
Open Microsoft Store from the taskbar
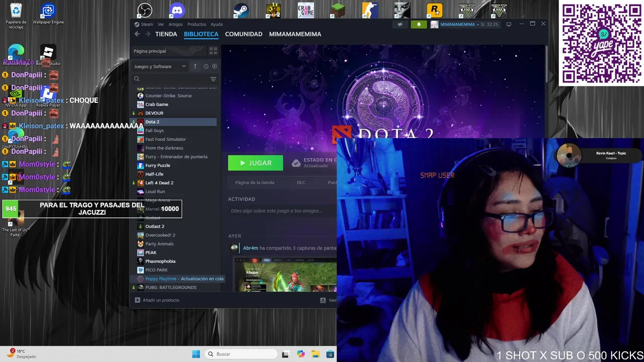coord(330,354)
